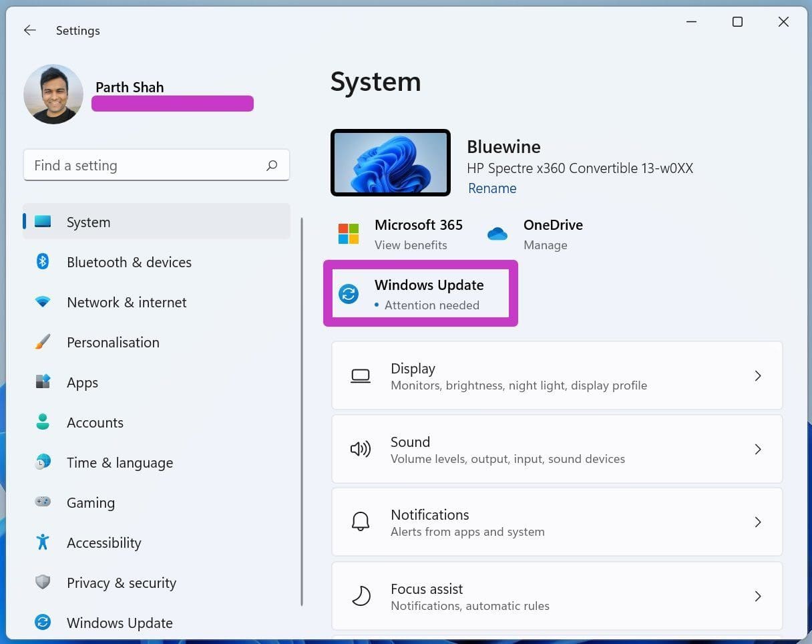Viewport: 812px width, 644px height.
Task: Switch to the Apps section
Action: coord(156,382)
